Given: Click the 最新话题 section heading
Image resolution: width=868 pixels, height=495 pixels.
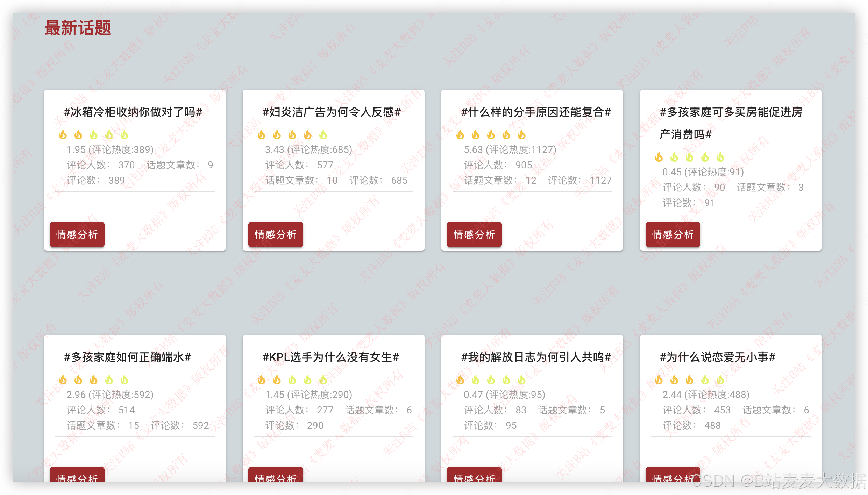Looking at the screenshot, I should 78,28.
